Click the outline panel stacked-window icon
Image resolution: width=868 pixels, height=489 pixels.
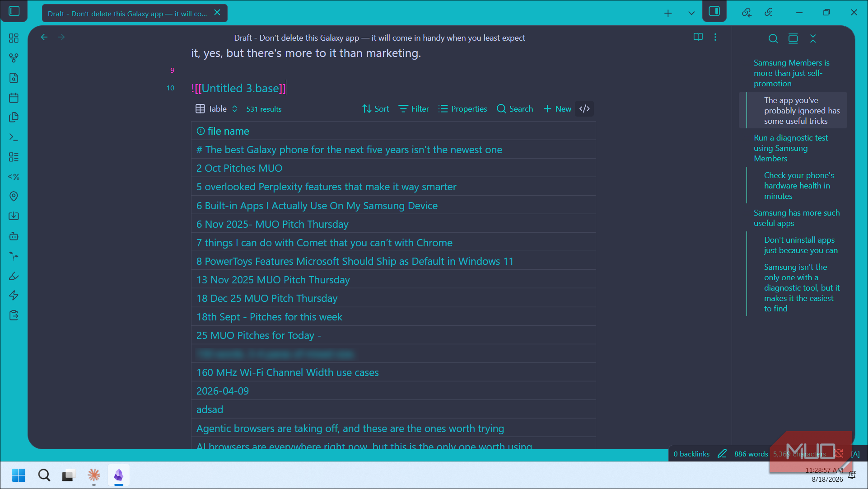[793, 38]
